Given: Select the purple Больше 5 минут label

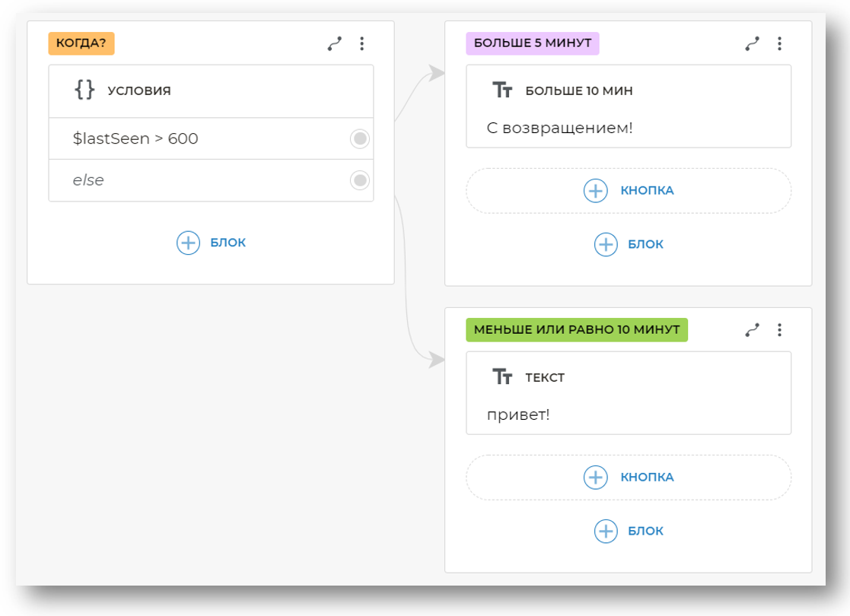Looking at the screenshot, I should 533,43.
